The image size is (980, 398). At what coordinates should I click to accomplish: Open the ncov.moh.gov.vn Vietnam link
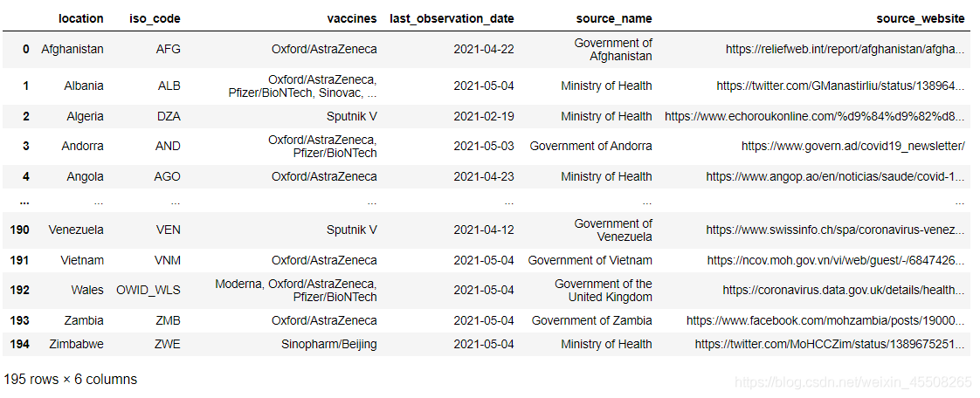(836, 260)
